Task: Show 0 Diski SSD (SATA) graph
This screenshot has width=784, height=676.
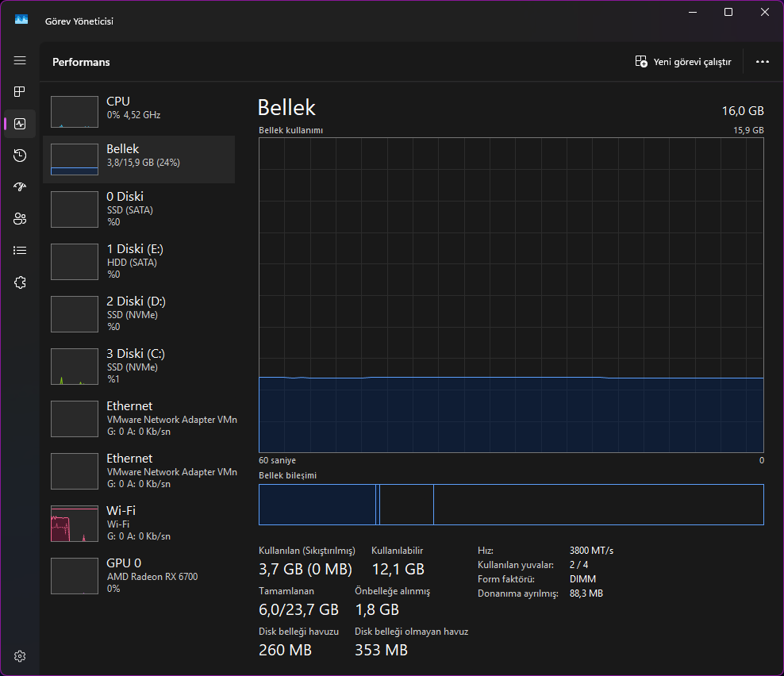Action: 139,209
